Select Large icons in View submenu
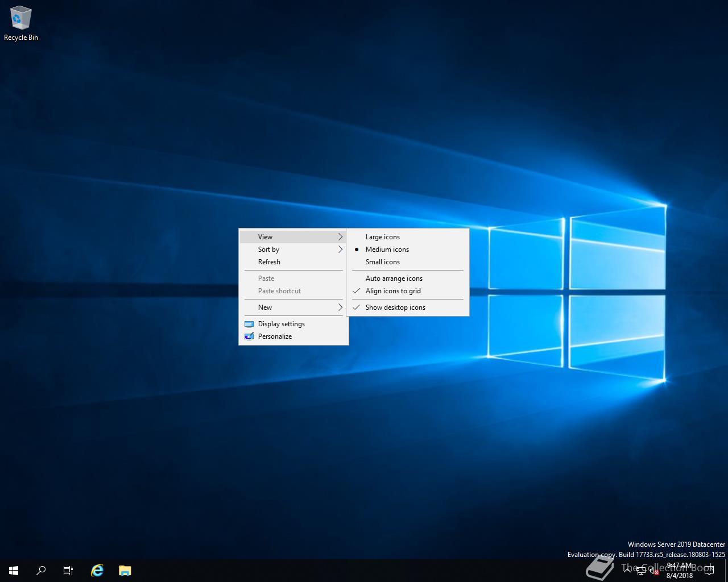Image resolution: width=728 pixels, height=582 pixels. [408, 237]
